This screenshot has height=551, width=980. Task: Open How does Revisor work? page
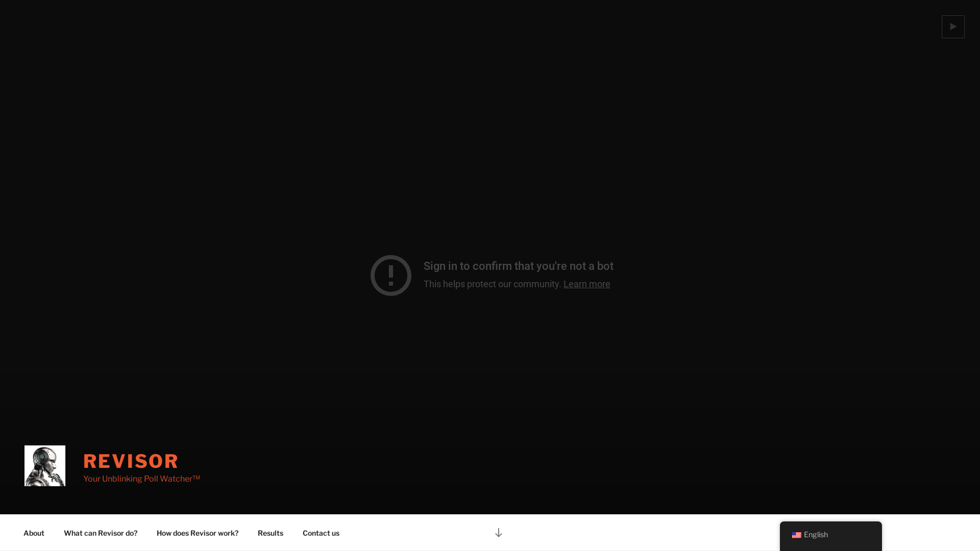coord(197,533)
